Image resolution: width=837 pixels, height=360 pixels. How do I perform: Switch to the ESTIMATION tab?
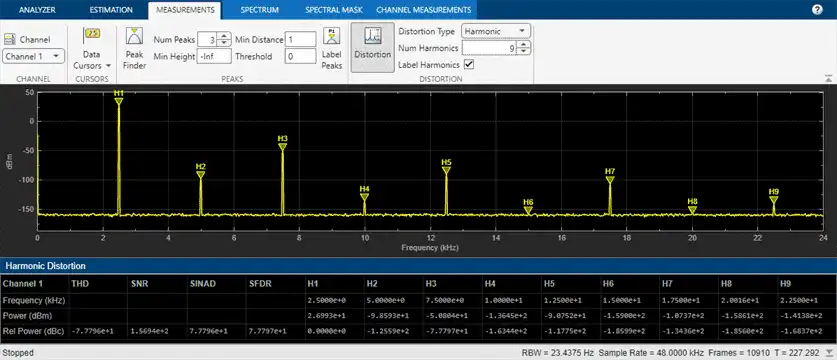[x=111, y=10]
